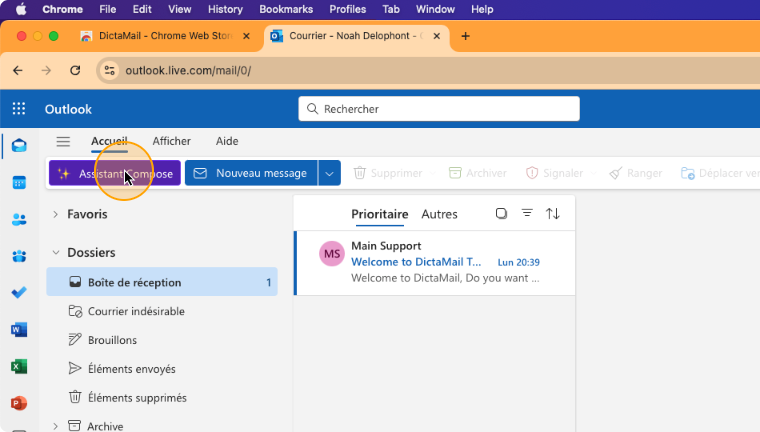Close the Courrier Noah Delophont tab
Image resolution: width=760 pixels, height=432 pixels.
(437, 36)
